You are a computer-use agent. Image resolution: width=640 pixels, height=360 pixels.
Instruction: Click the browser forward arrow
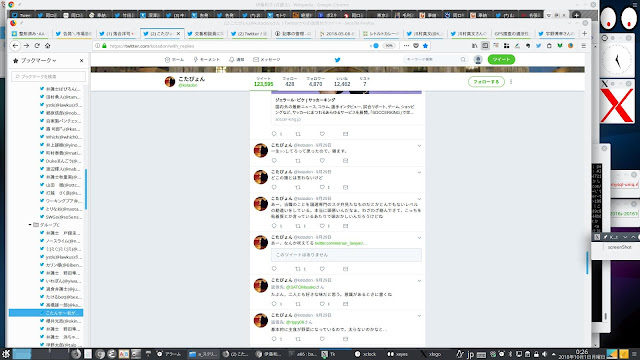pyautogui.click(x=26, y=46)
